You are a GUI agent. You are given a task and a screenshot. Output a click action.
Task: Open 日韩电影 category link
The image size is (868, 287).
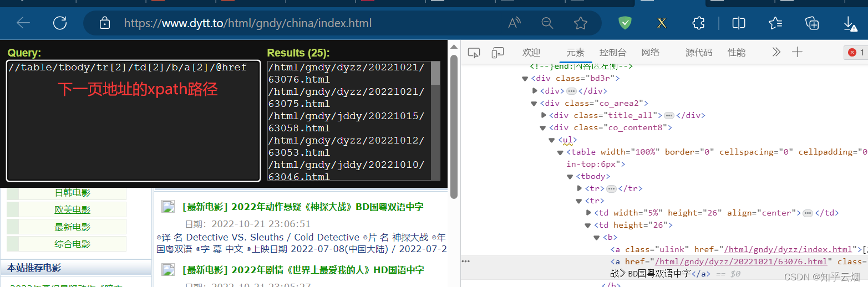click(72, 193)
